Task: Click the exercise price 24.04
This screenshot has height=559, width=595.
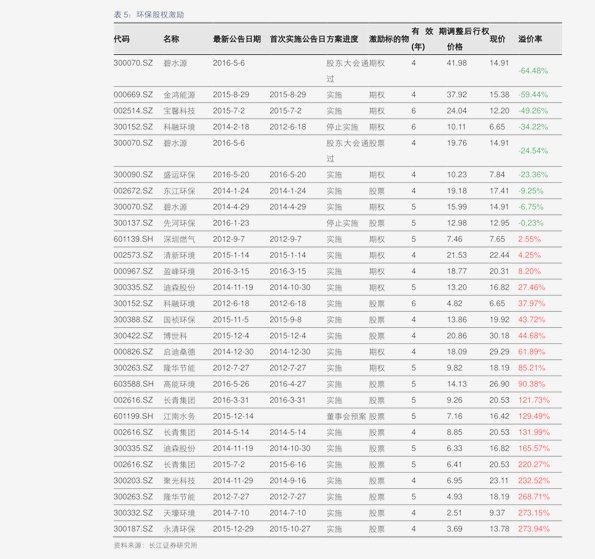Action: (x=456, y=111)
